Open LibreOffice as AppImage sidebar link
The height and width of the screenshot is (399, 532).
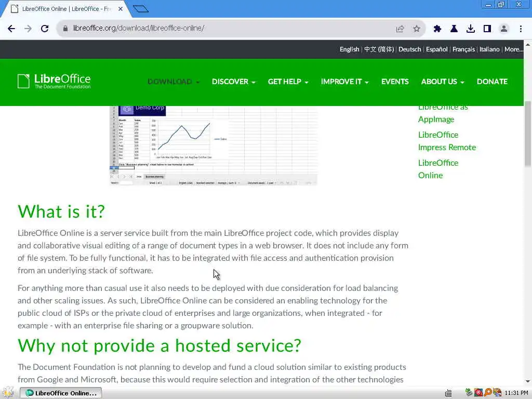coord(443,114)
